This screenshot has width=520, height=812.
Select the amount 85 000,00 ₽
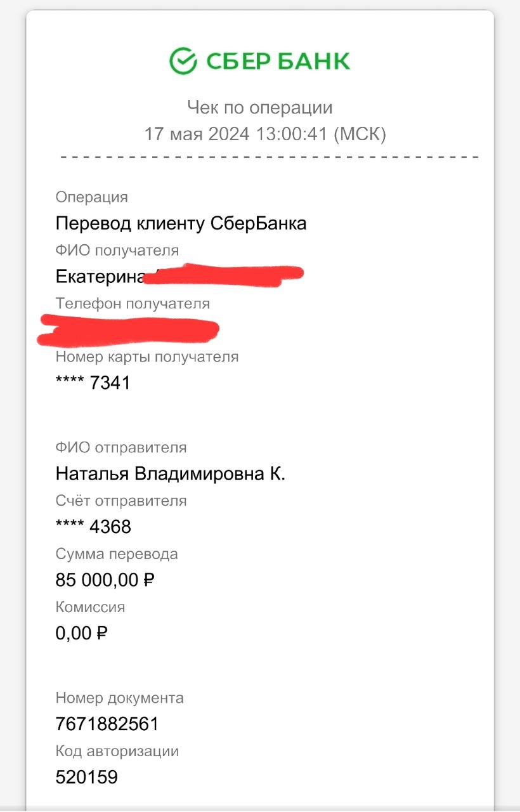(106, 580)
